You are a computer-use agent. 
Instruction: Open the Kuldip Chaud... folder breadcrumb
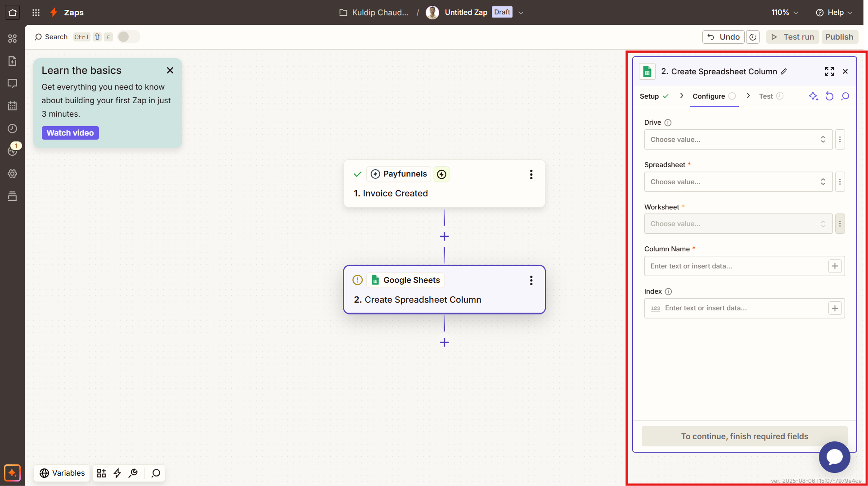[374, 13]
